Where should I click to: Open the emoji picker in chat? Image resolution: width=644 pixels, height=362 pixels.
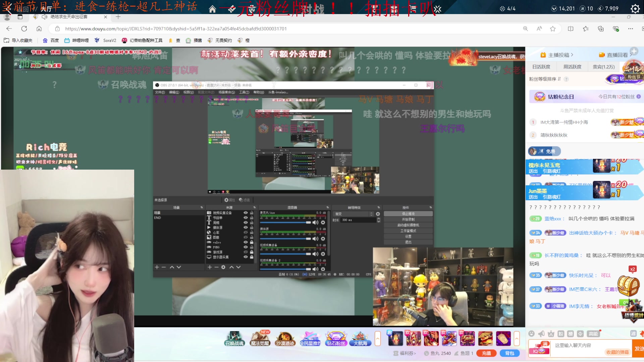click(x=531, y=334)
